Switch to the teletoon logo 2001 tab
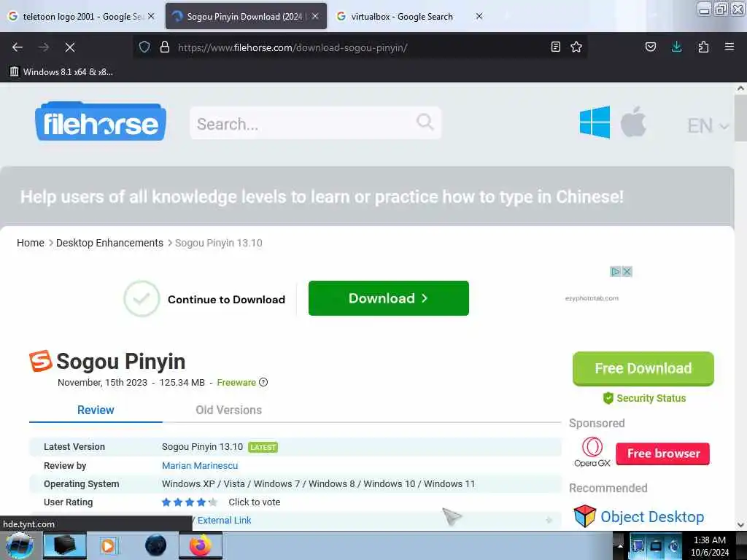 click(82, 16)
